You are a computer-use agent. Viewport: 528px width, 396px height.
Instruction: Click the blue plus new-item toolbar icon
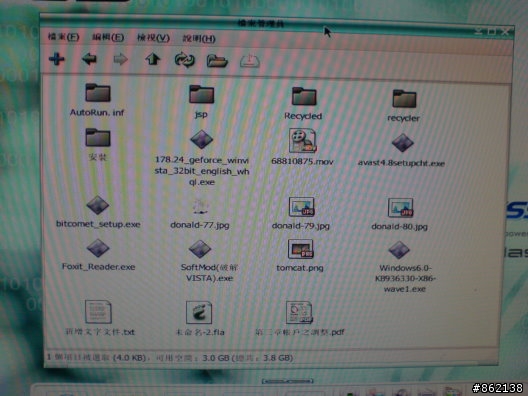57,59
